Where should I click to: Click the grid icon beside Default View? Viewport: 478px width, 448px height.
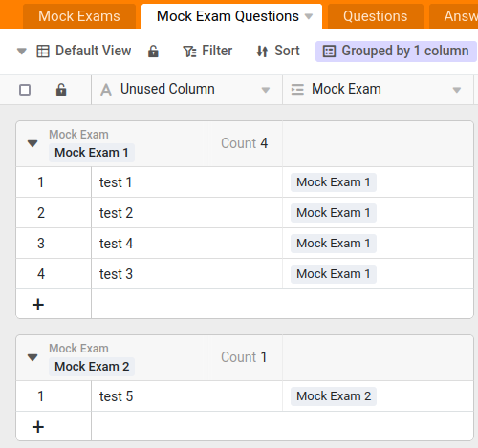tap(43, 52)
